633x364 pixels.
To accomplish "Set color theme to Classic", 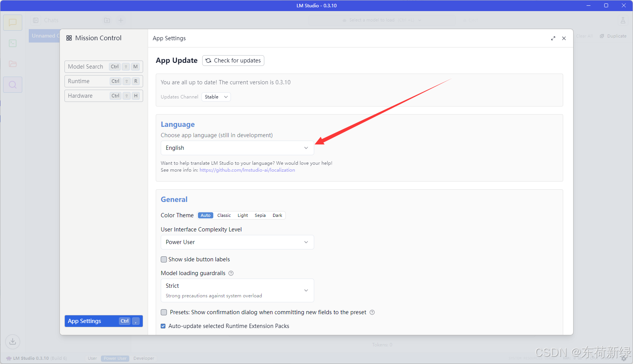I will click(x=224, y=215).
